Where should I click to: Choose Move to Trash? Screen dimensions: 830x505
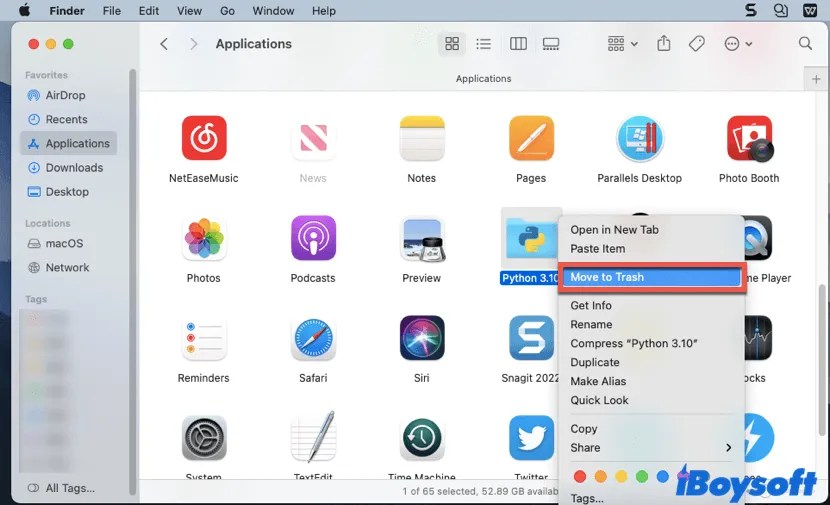coord(651,277)
